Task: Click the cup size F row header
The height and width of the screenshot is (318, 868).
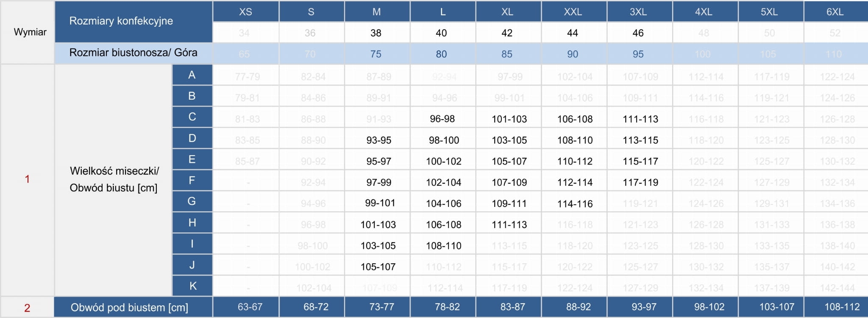Action: pos(192,181)
